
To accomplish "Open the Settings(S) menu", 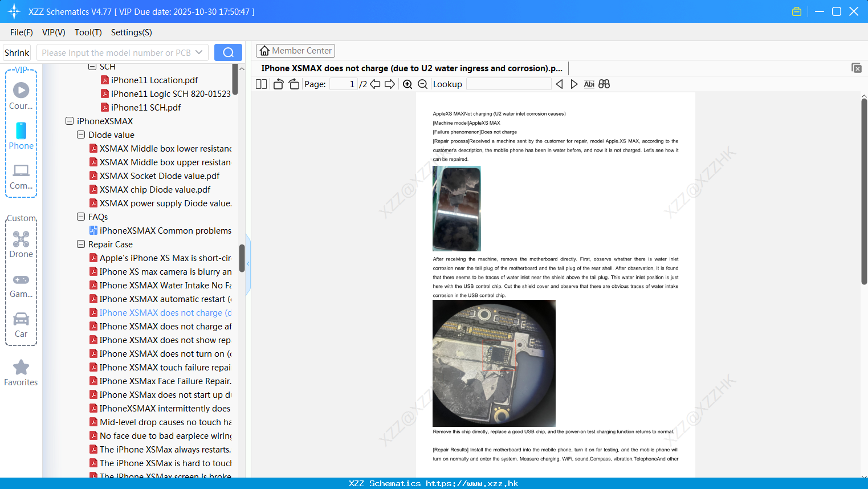I will click(x=132, y=32).
